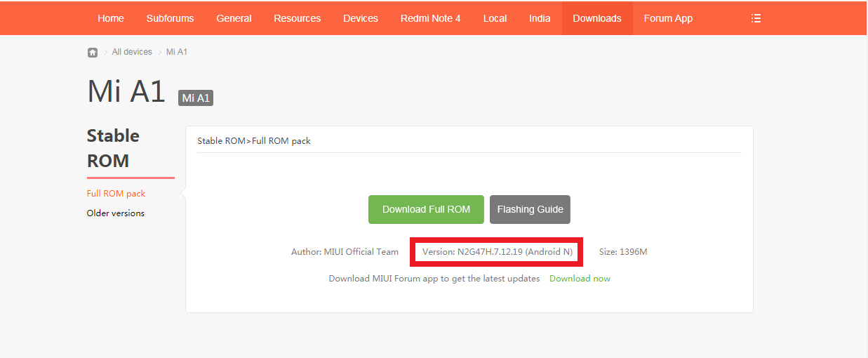The height and width of the screenshot is (358, 868).
Task: Open the list menu icon in navbar
Action: point(756,18)
